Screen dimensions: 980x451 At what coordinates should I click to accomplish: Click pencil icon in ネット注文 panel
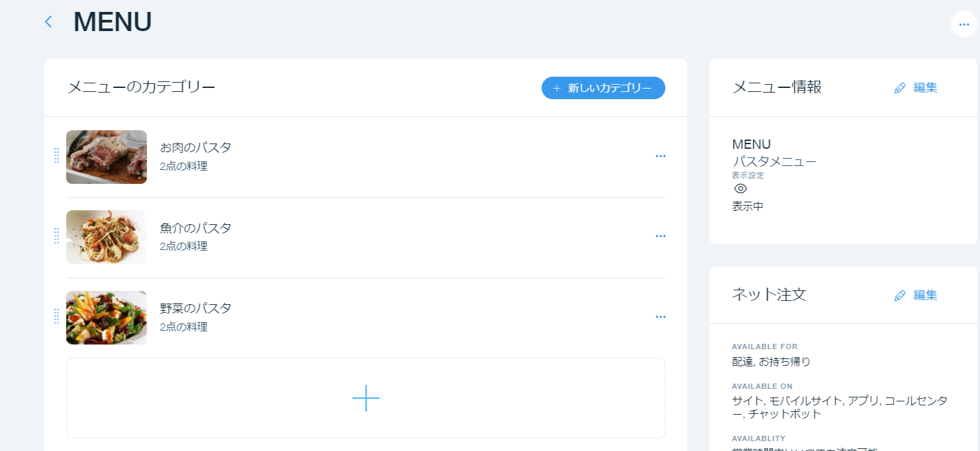tap(899, 296)
